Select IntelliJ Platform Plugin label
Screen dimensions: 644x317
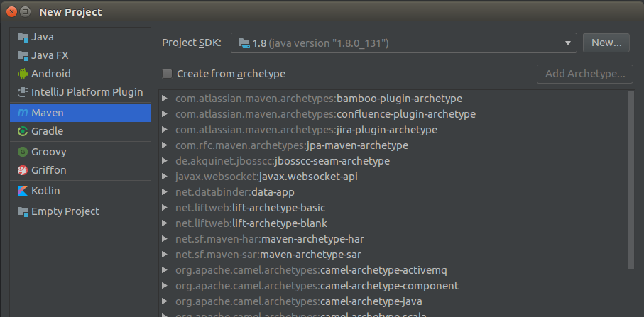pyautogui.click(x=87, y=92)
